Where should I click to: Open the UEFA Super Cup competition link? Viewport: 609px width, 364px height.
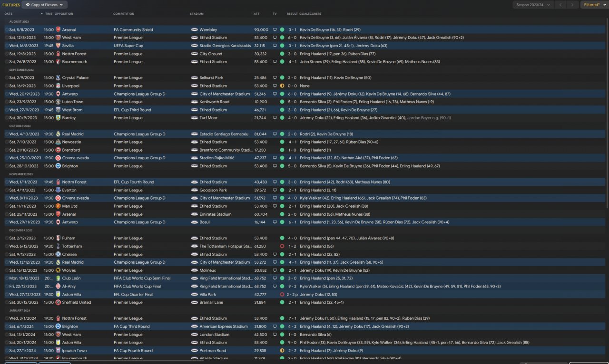[128, 46]
